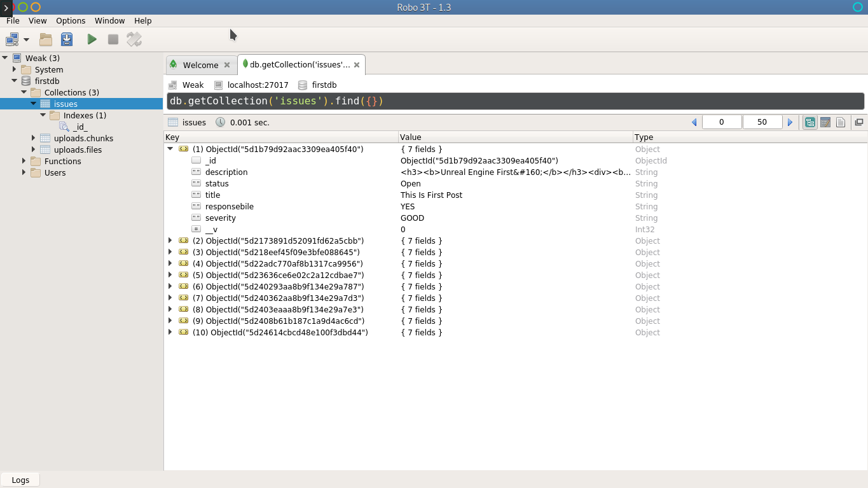
Task: Click the Open file folder icon
Action: [x=46, y=39]
